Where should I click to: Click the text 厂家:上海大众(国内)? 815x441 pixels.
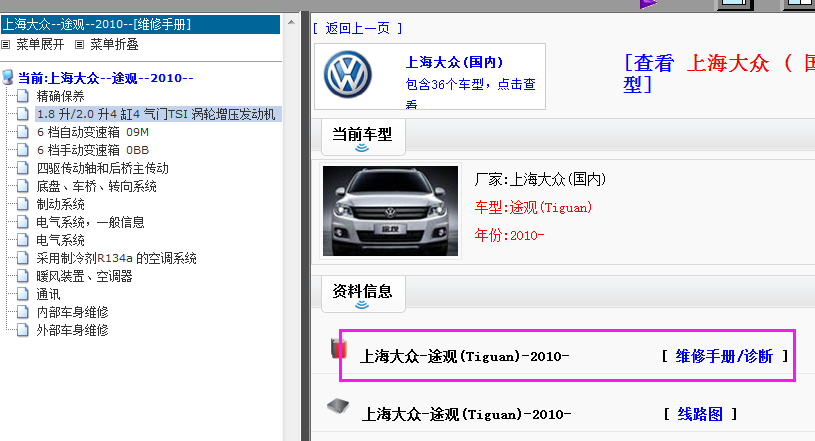click(x=540, y=179)
